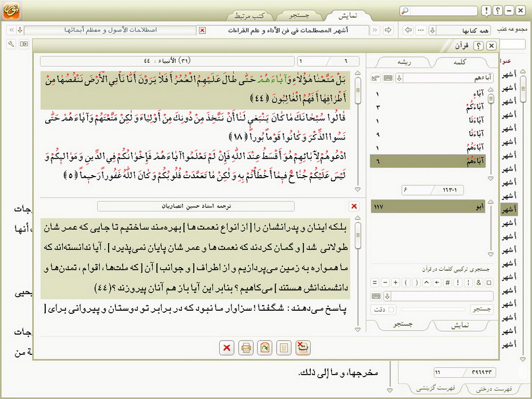Go to next book with right arrow
The width and height of the screenshot is (532, 399).
coord(388,30)
